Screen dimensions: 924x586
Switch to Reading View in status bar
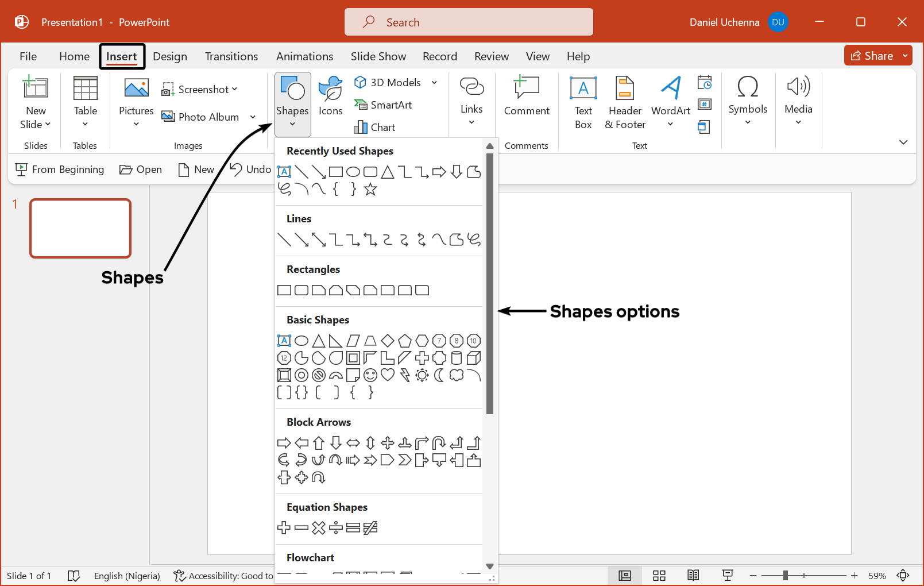(x=693, y=575)
